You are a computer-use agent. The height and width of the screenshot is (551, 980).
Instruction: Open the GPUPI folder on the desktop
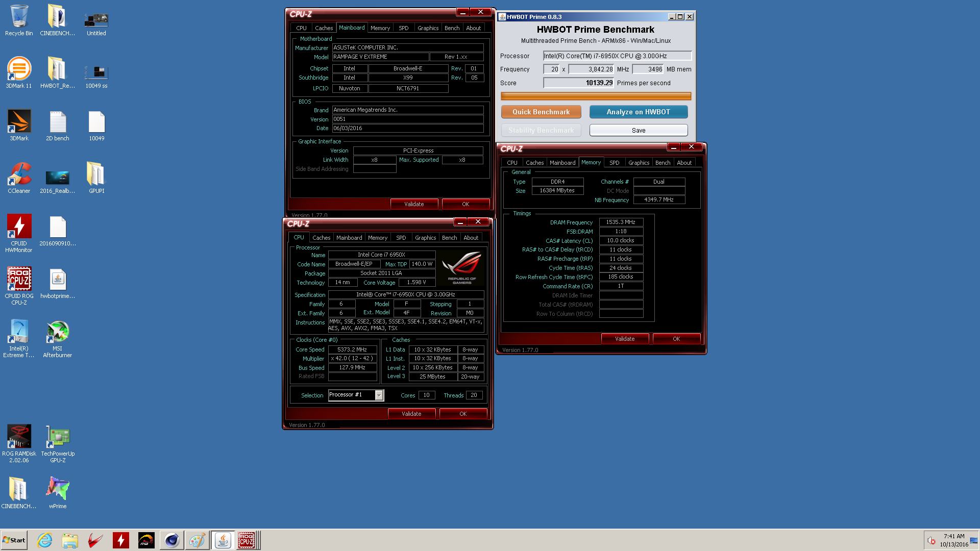(96, 178)
